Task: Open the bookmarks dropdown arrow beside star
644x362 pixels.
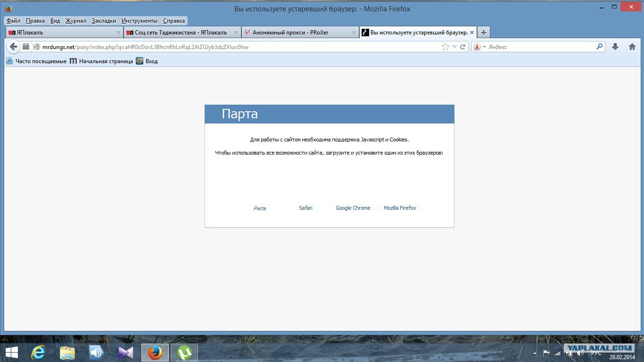Action: (x=454, y=47)
